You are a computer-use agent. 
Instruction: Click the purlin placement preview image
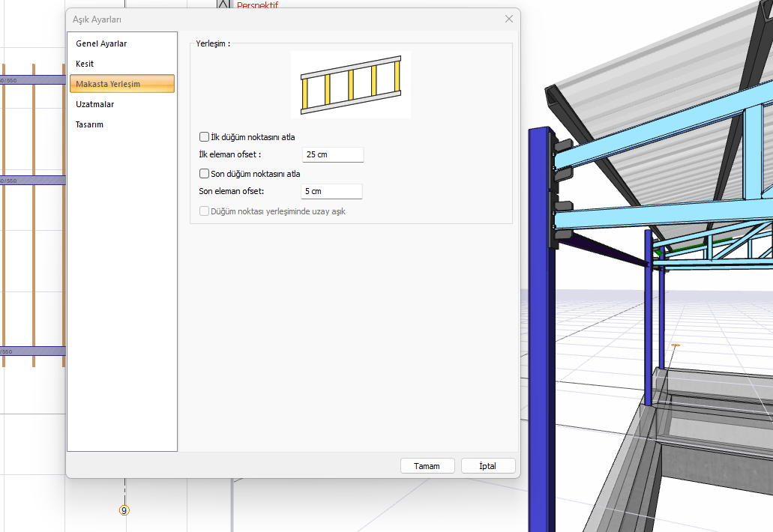351,85
